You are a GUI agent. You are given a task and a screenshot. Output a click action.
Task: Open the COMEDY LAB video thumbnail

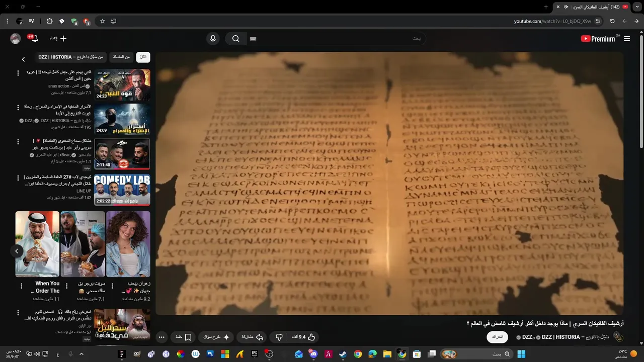click(x=122, y=189)
